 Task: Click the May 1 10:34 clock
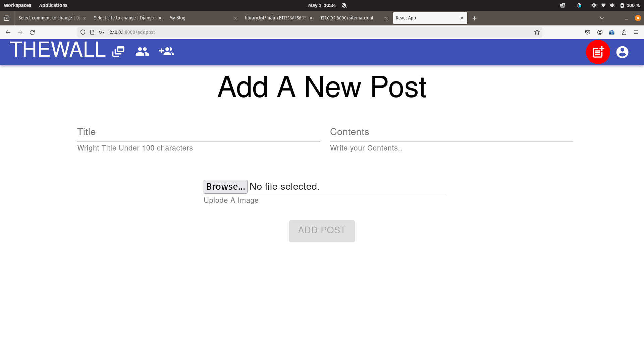click(322, 5)
